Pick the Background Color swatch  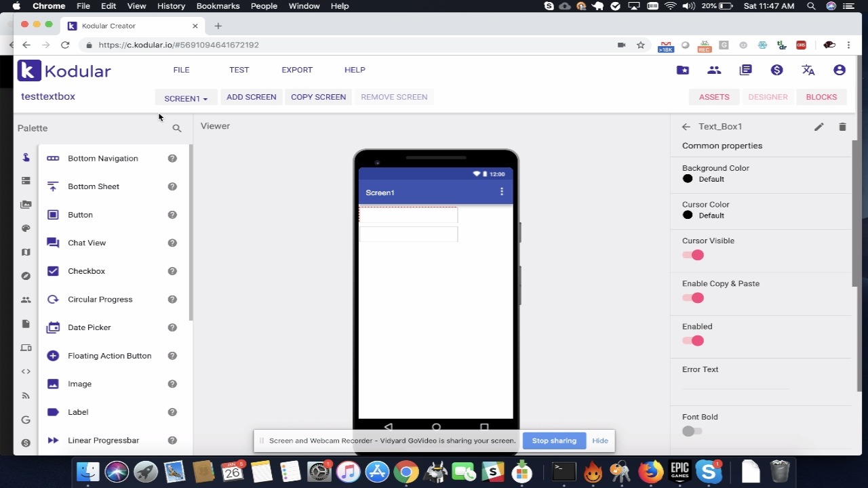[x=688, y=179]
